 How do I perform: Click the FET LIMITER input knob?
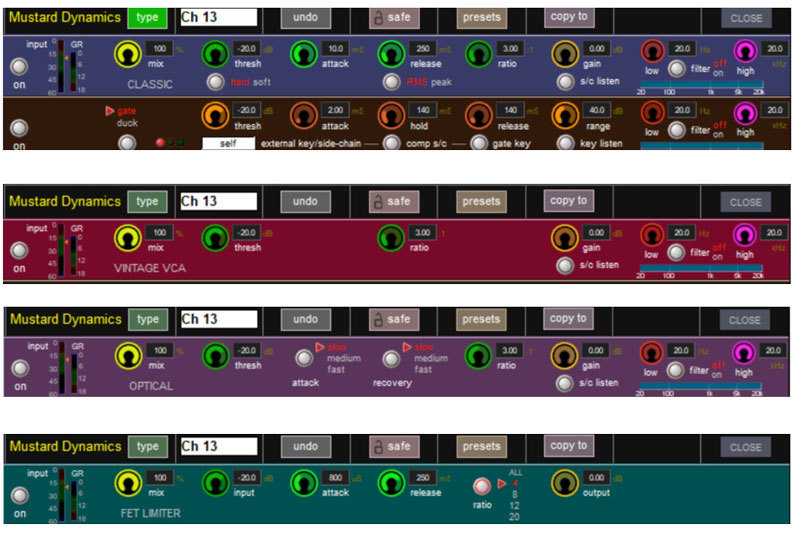coord(216,483)
